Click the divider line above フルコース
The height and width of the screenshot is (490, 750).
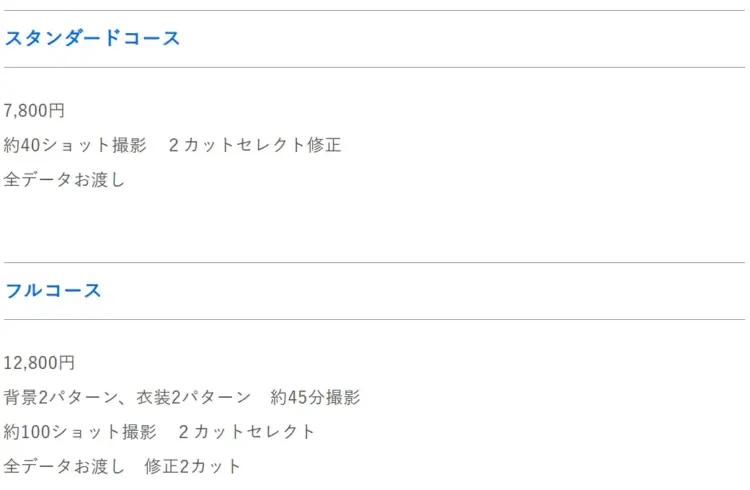tap(375, 262)
